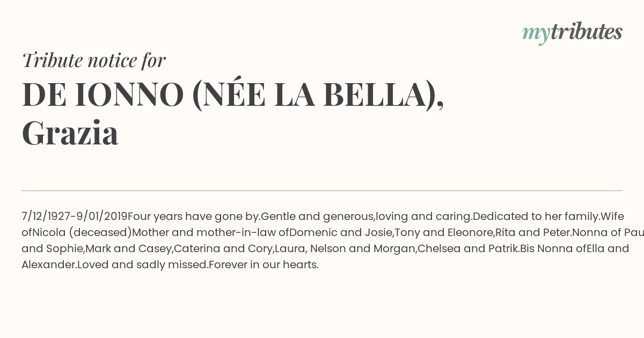Click the horizontal divider line
Image resolution: width=644 pixels, height=338 pixels.
tap(322, 190)
